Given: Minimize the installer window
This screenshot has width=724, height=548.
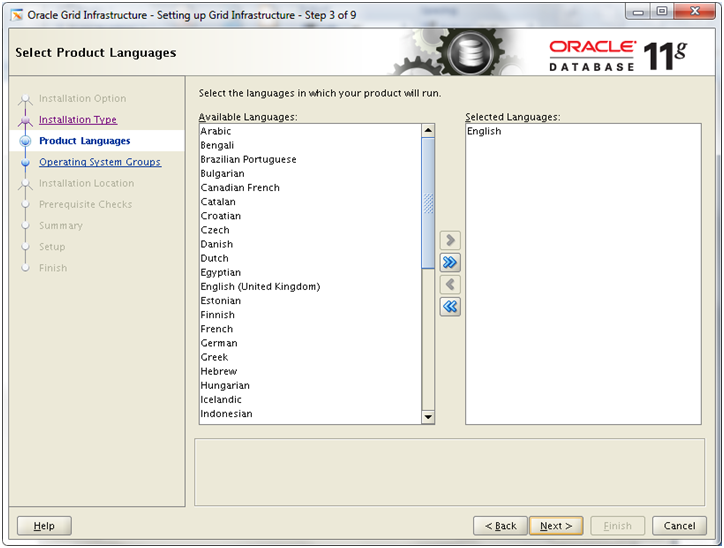Looking at the screenshot, I should [x=639, y=12].
